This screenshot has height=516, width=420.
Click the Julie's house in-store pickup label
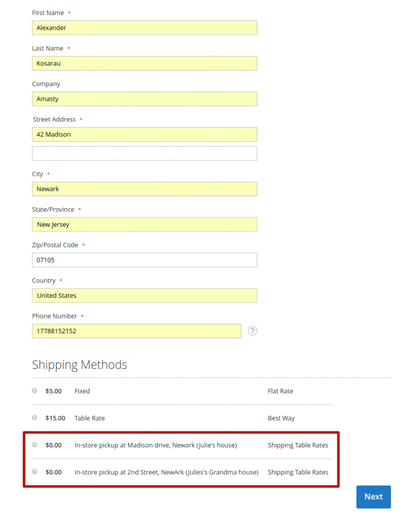155,445
